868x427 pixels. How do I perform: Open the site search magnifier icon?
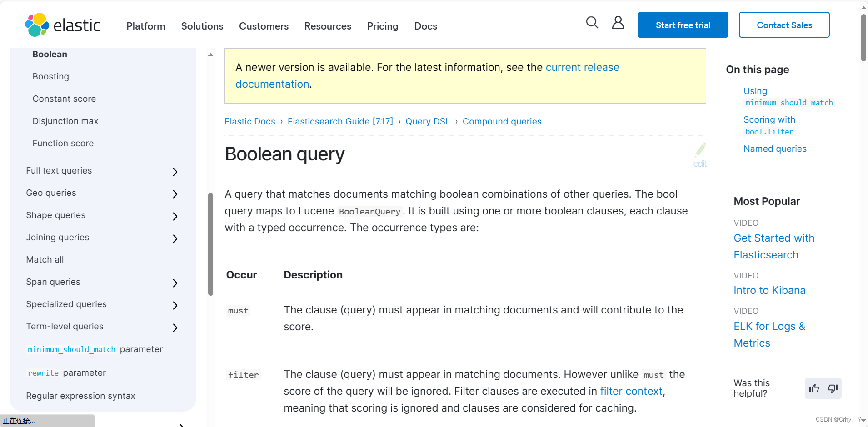click(592, 22)
